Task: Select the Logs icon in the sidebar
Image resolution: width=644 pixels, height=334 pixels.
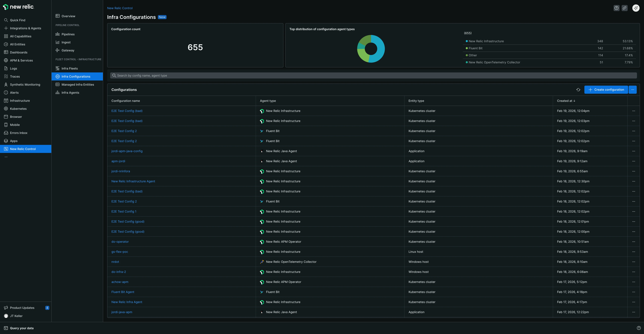Action: (x=6, y=68)
